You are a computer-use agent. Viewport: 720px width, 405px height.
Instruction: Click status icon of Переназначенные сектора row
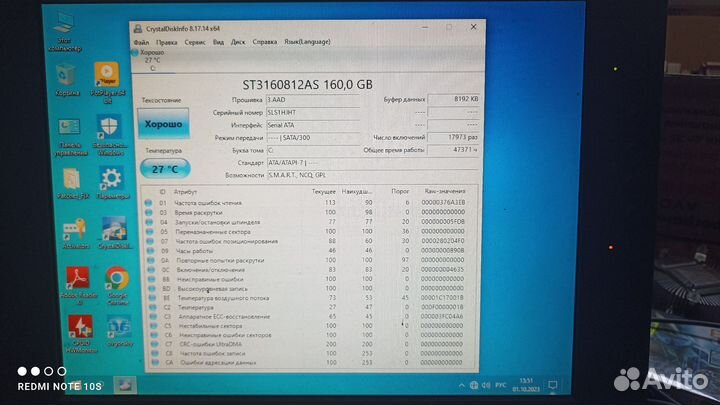(x=149, y=232)
